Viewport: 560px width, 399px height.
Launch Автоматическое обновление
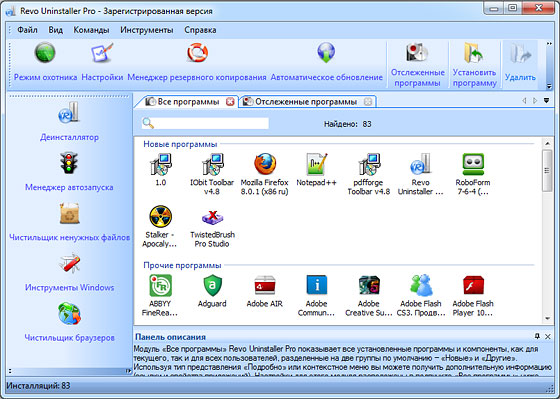point(326,61)
